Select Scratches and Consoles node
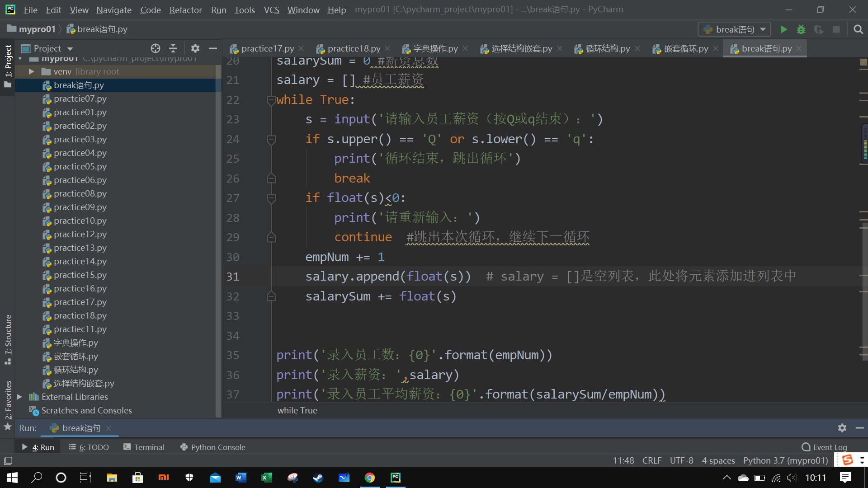The image size is (868, 488). coord(80,410)
